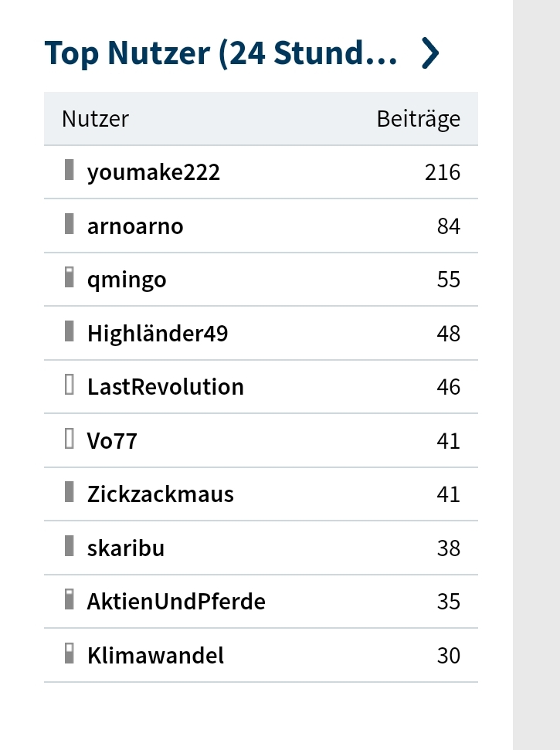Viewport: 560px width, 750px height.
Task: Sort by the Nutzer column header
Action: (93, 118)
